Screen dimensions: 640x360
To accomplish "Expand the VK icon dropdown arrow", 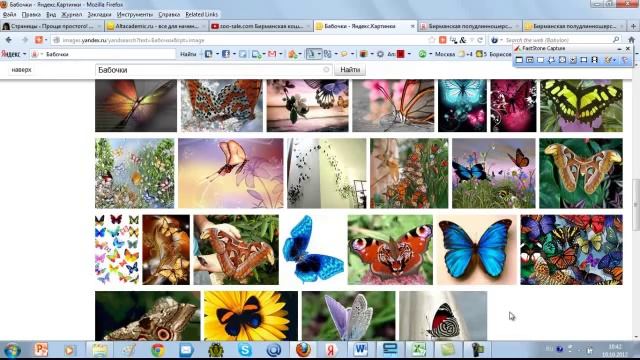I will point(217,54).
